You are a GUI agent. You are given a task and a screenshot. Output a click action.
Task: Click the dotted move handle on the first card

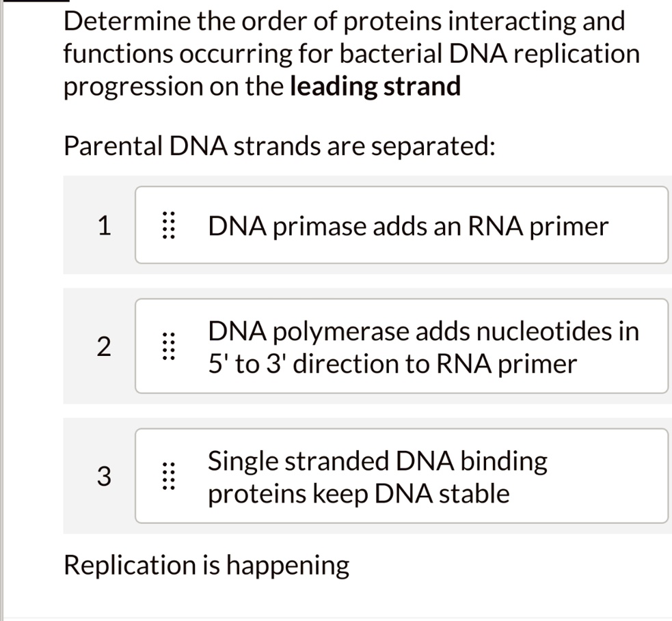[170, 225]
